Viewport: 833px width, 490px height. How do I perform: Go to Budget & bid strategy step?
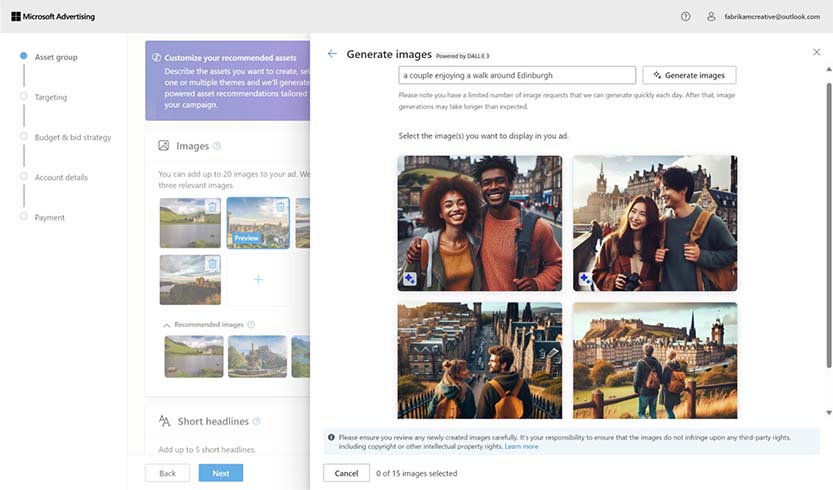pos(73,137)
